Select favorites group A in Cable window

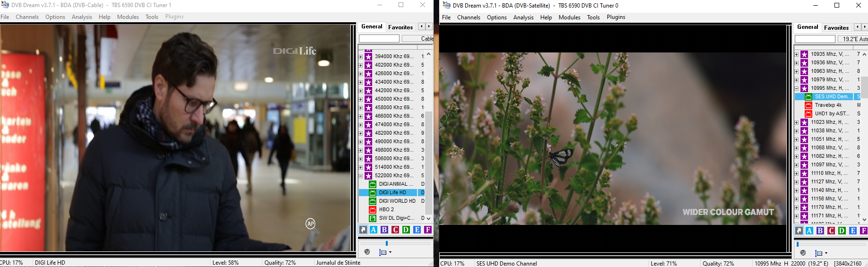tap(374, 230)
